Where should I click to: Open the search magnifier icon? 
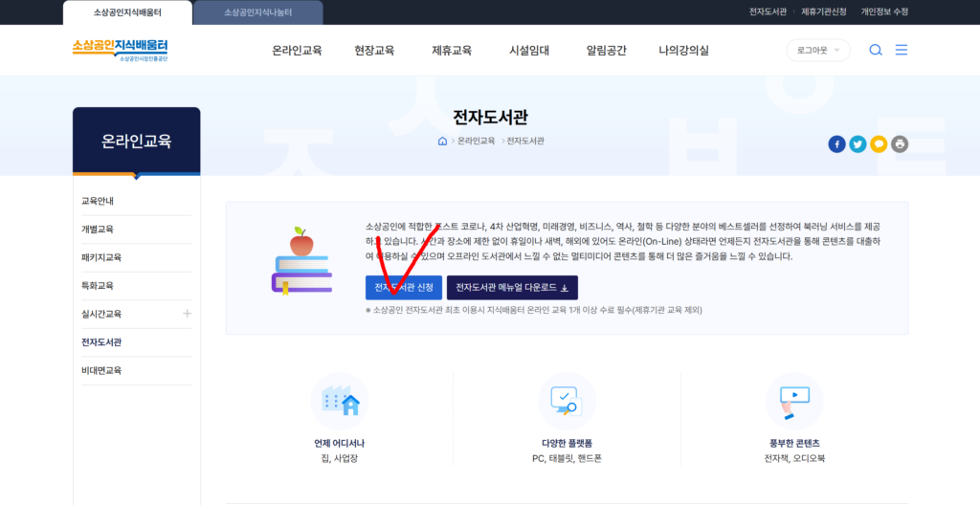[876, 50]
